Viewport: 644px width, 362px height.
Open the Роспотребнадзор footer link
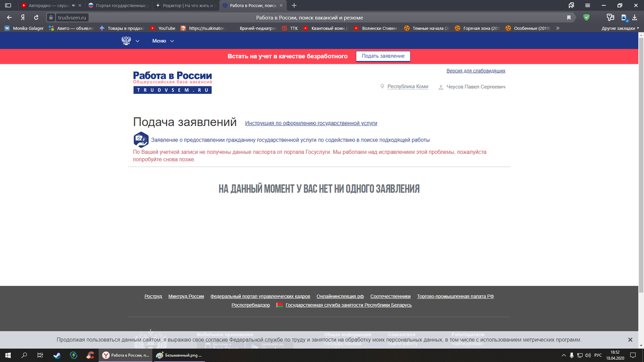click(x=251, y=305)
